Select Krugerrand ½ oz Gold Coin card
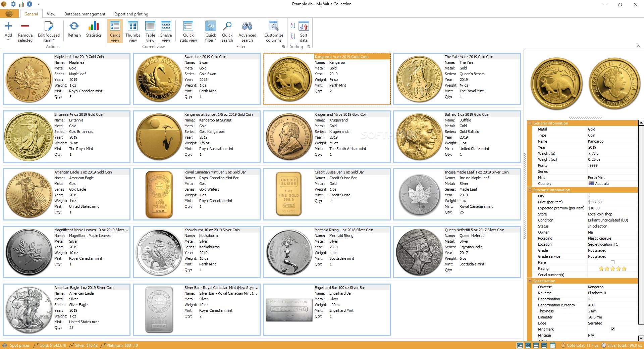This screenshot has width=644, height=349. pyautogui.click(x=327, y=137)
